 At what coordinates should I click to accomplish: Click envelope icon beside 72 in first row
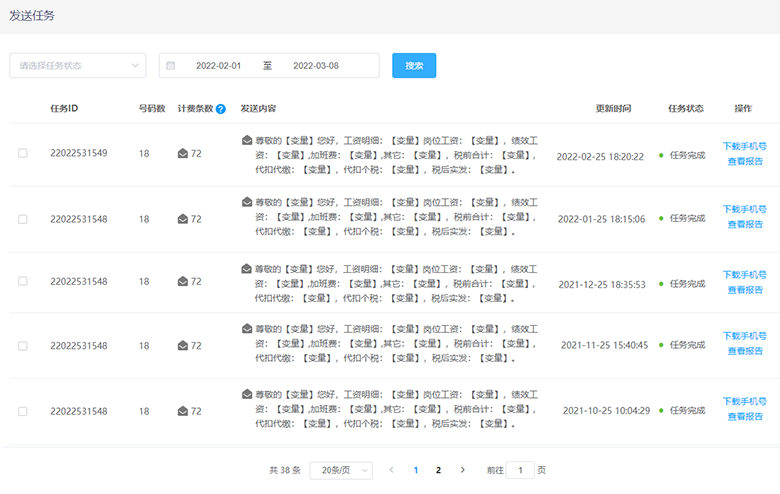182,154
